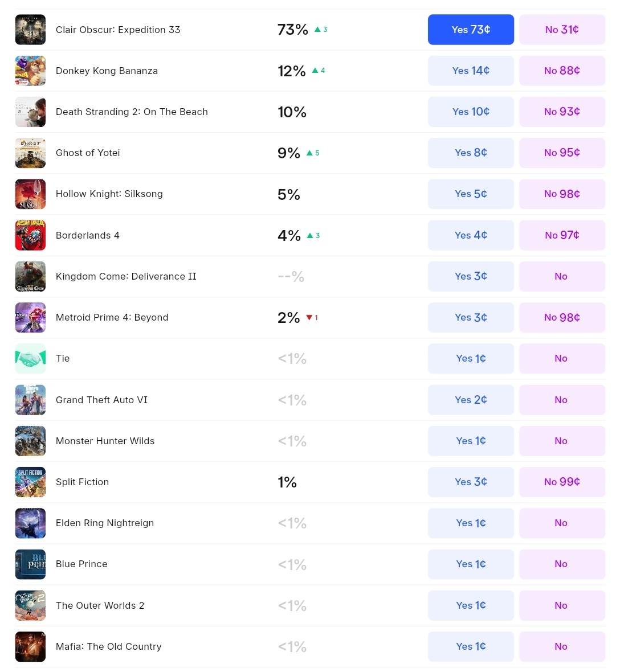Click the Blue Prince cover icon
The width and height of the screenshot is (620, 672).
point(30,564)
